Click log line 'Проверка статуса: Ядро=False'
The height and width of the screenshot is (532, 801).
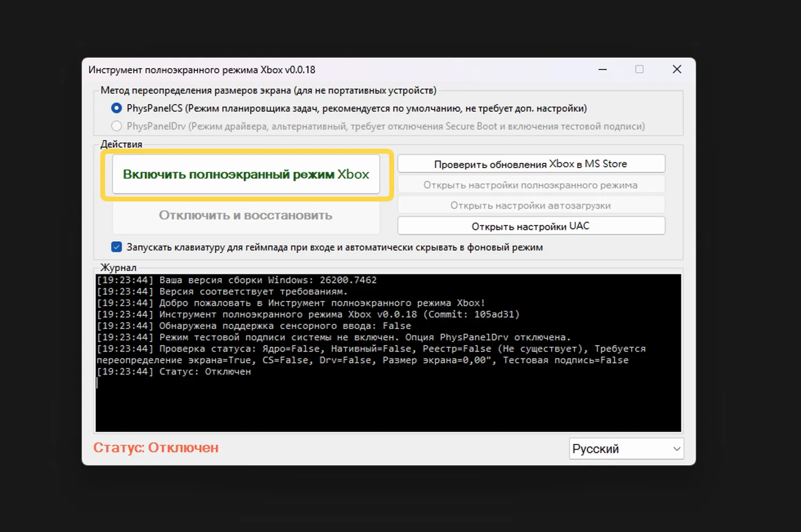(371, 355)
